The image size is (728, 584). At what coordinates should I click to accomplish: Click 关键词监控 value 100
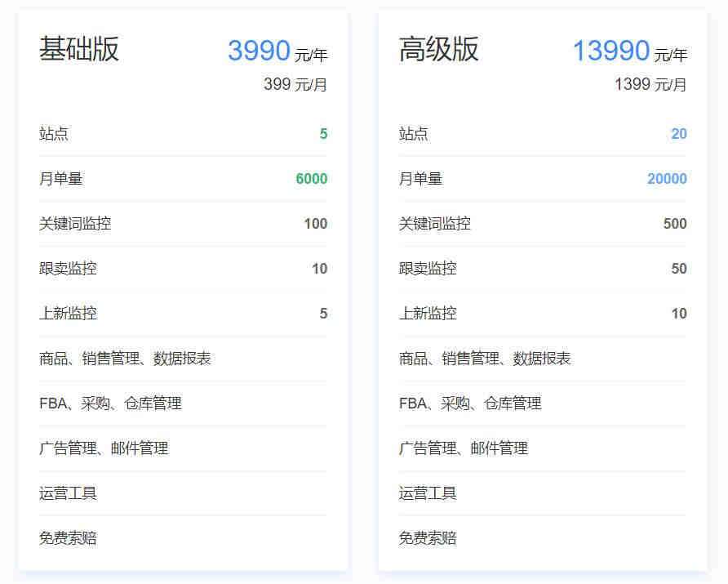tap(316, 224)
